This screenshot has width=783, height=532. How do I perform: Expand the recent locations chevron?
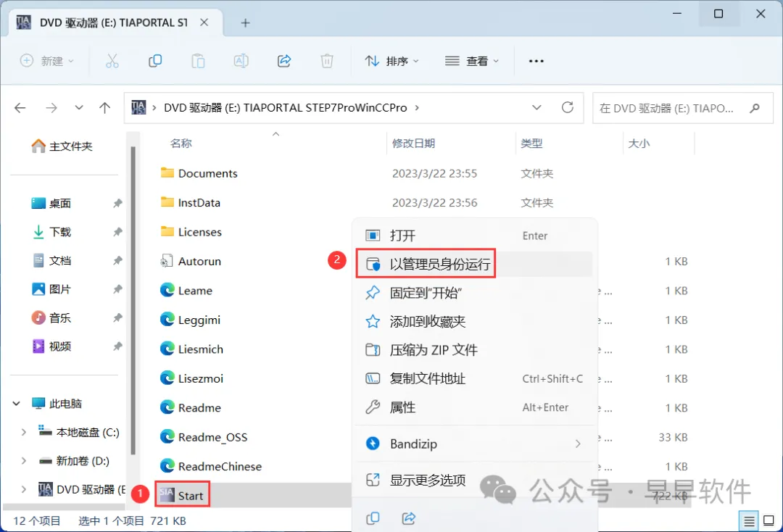click(79, 108)
